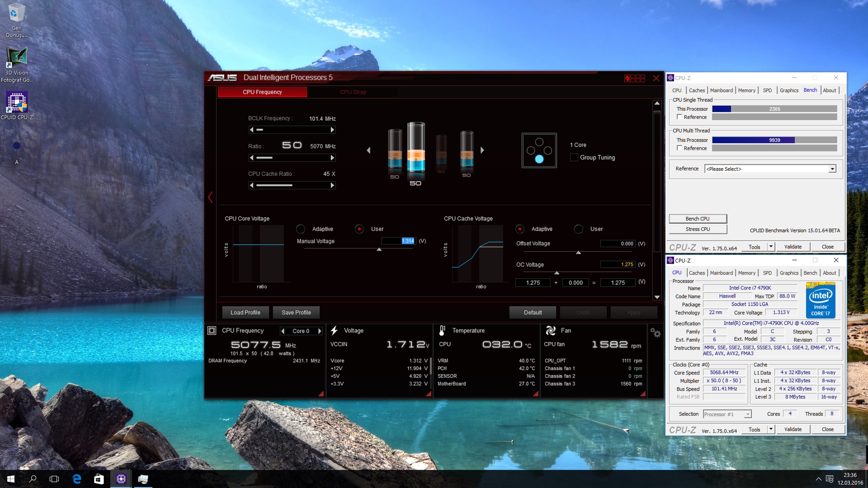
Task: Launch CPUID CPU-Z desktop shortcut
Action: point(17,106)
